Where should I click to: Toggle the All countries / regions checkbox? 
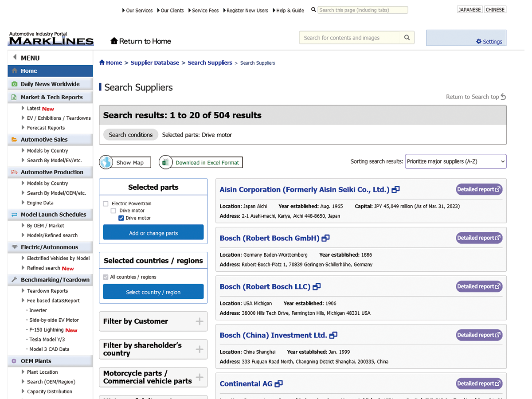point(106,277)
